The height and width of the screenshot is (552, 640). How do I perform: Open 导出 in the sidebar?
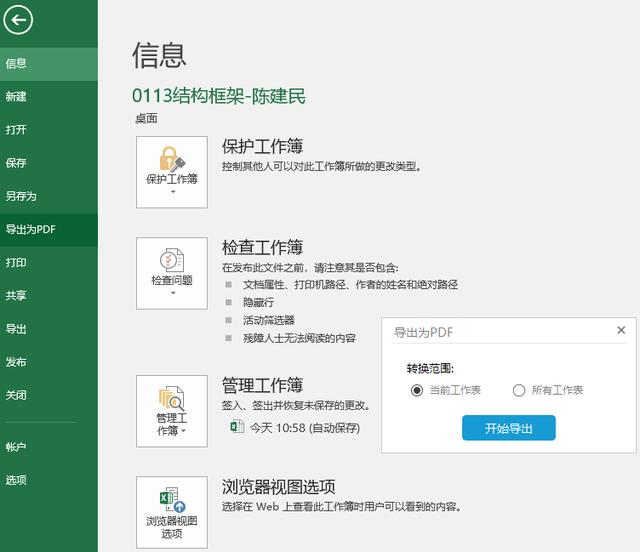(49, 329)
